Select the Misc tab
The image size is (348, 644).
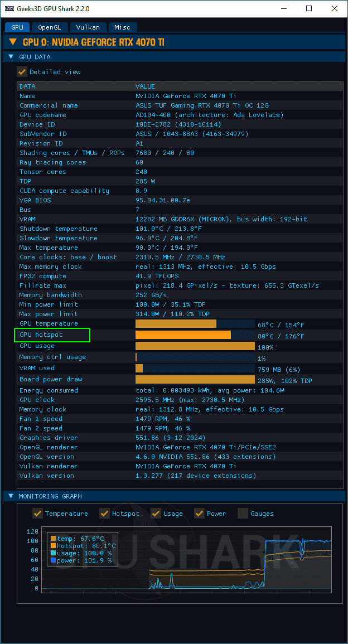pos(122,27)
